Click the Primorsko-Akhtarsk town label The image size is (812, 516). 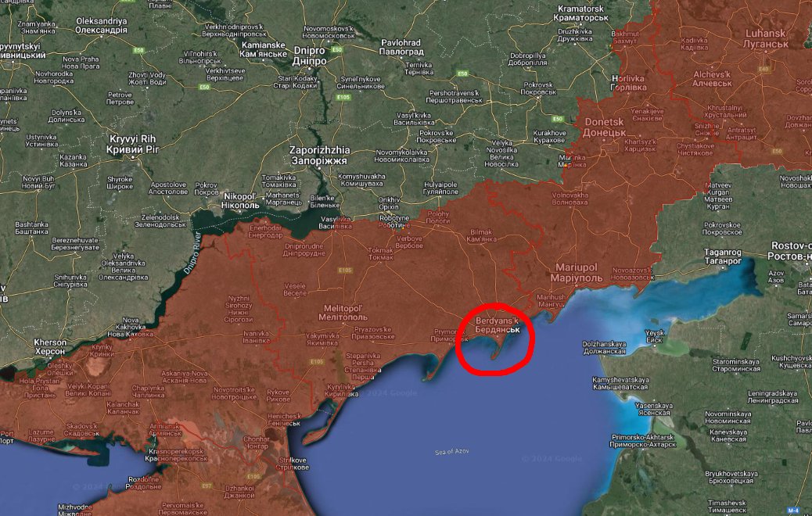(643, 441)
